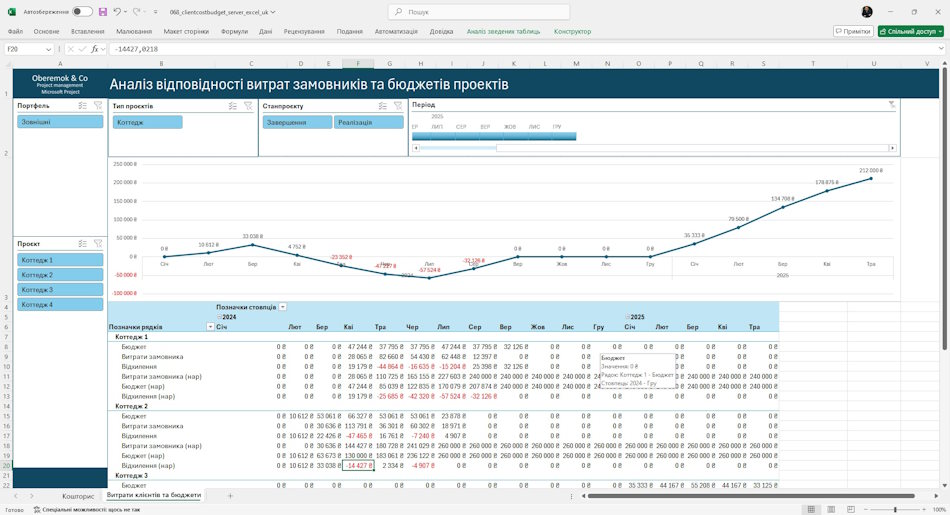Expand the formula bar
Viewport: 950px width, 515px height.
tap(940, 49)
